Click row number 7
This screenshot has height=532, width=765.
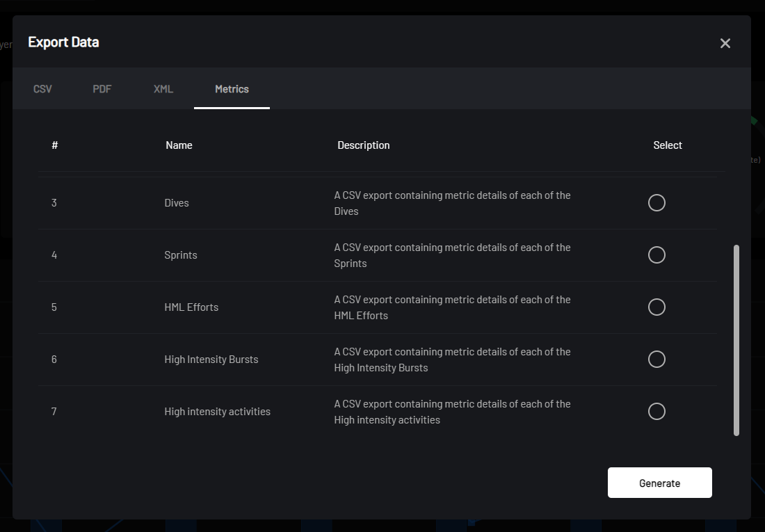pyautogui.click(x=54, y=412)
